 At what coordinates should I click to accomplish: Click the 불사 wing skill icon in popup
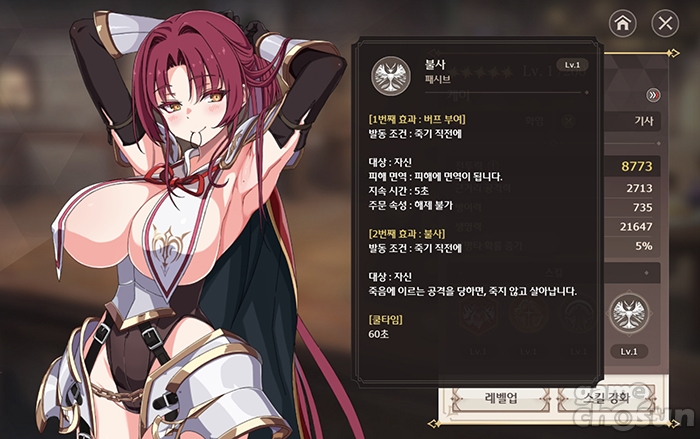click(x=391, y=75)
